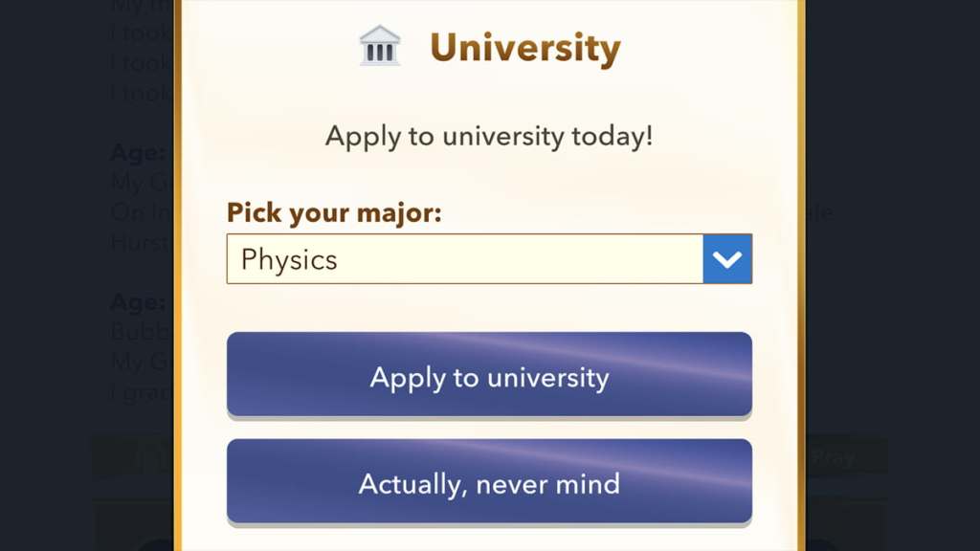Tap the Pick your major label
This screenshot has width=980, height=551.
point(333,212)
